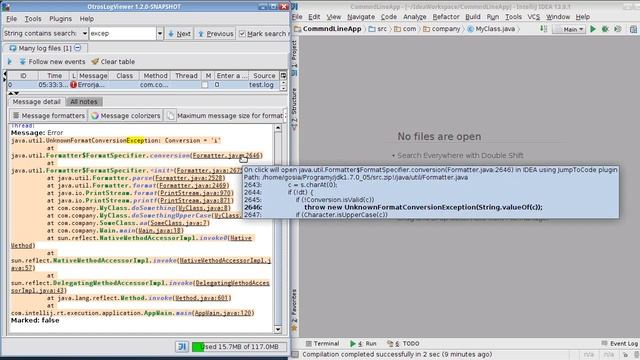Open Run tool window button
This screenshot has width=640, height=360.
tap(363, 344)
